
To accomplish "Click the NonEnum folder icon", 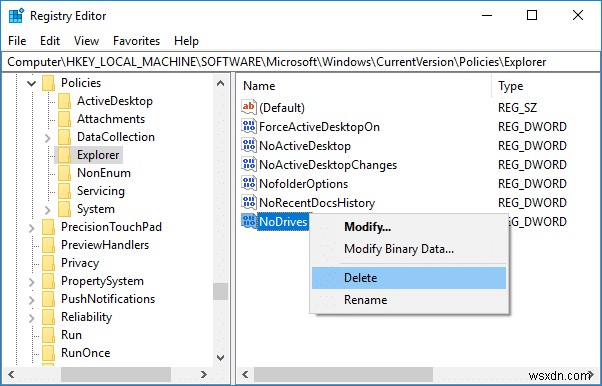I will [64, 173].
